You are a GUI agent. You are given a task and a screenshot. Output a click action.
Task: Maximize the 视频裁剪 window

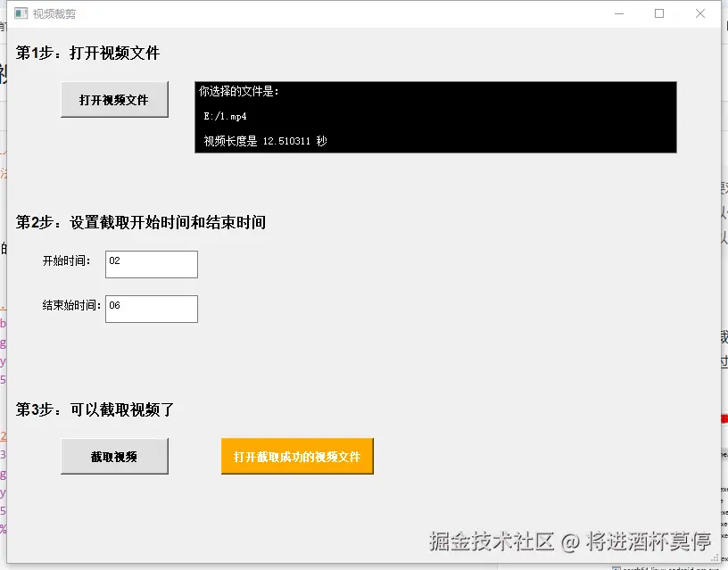tap(658, 13)
